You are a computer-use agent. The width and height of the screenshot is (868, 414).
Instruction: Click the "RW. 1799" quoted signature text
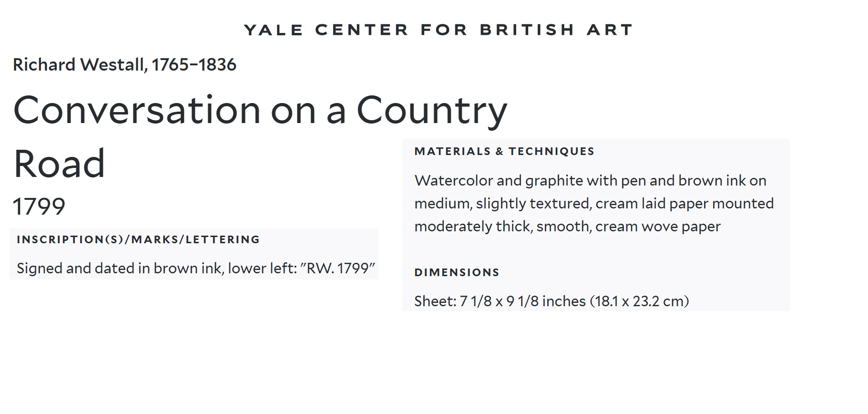[338, 268]
